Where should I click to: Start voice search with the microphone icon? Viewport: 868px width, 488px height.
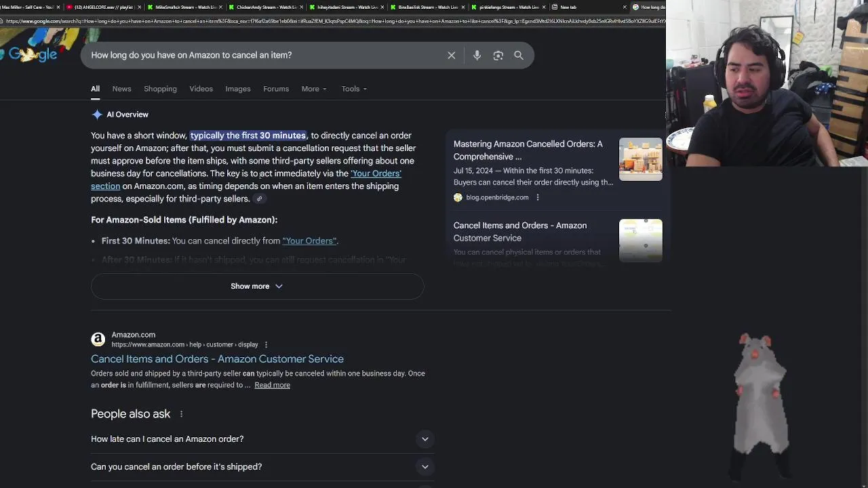coord(477,56)
